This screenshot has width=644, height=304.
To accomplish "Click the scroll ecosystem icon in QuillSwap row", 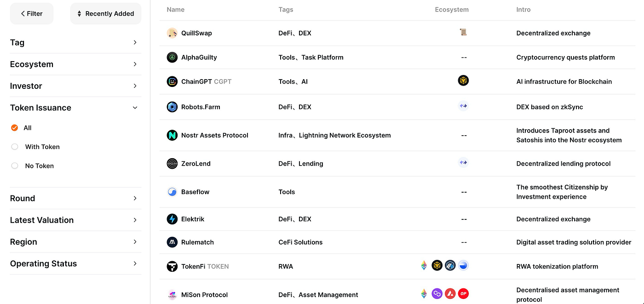I will [463, 32].
